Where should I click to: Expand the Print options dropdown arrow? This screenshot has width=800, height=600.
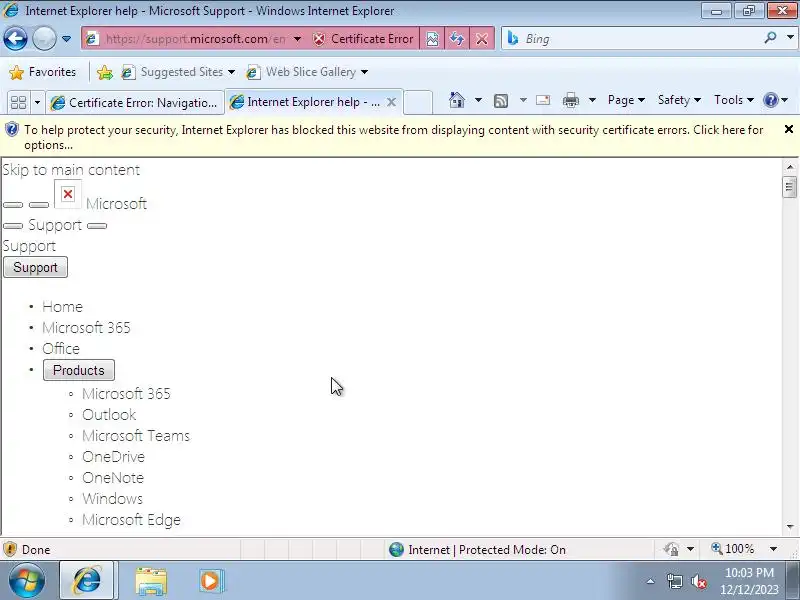pos(592,100)
